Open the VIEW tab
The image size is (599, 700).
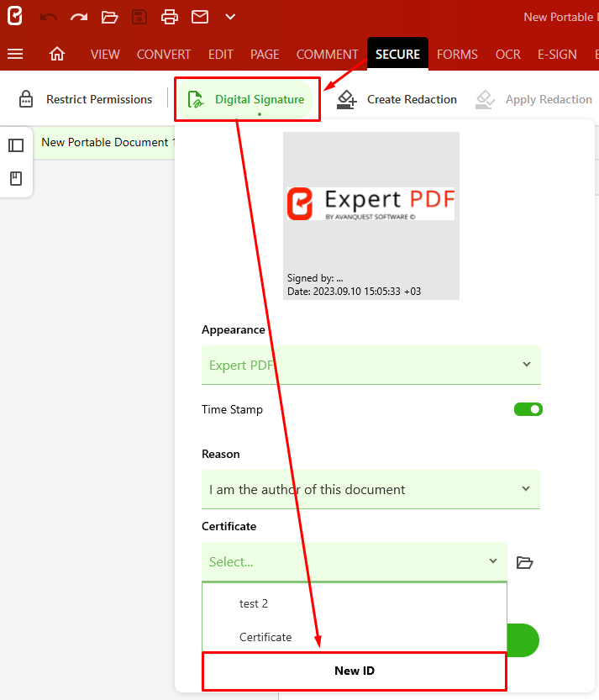105,55
